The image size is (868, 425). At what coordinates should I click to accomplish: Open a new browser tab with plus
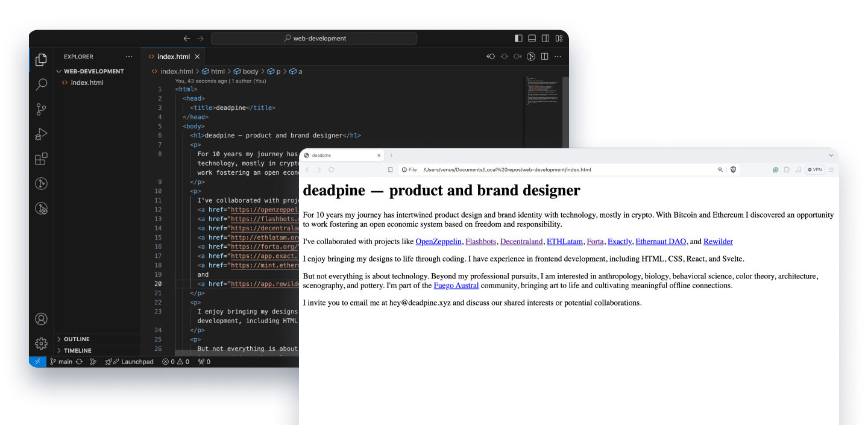[391, 156]
